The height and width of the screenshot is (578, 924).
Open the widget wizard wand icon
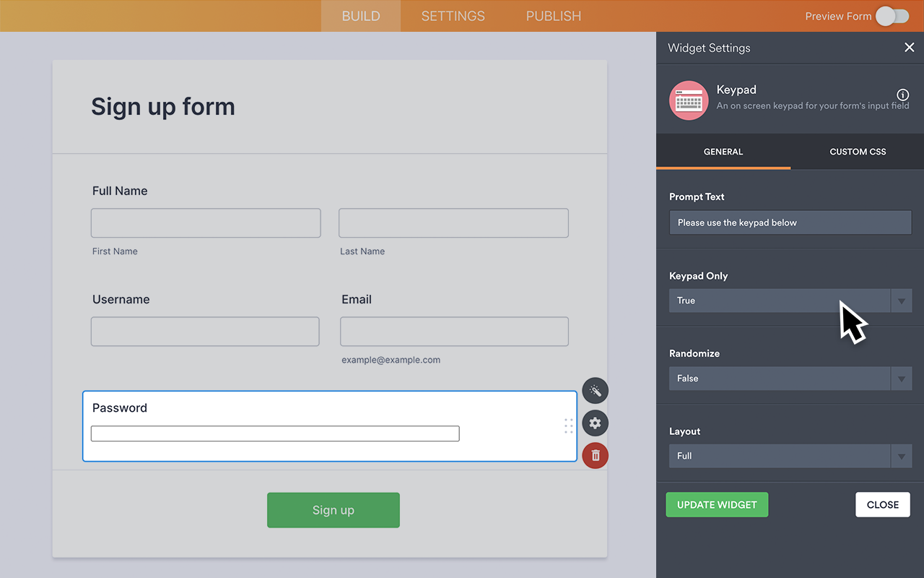click(x=595, y=390)
